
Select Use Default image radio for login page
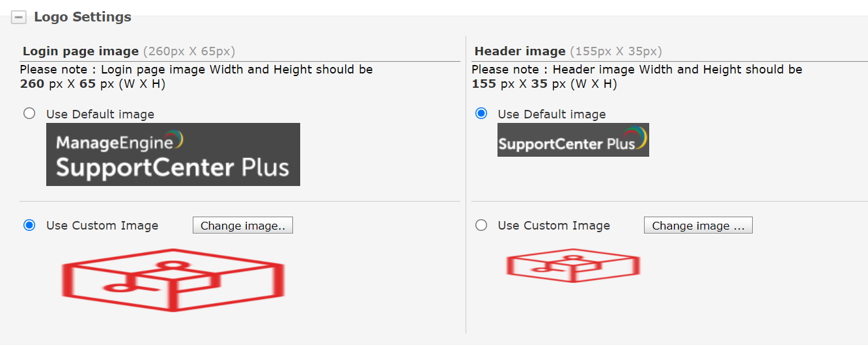tap(29, 114)
